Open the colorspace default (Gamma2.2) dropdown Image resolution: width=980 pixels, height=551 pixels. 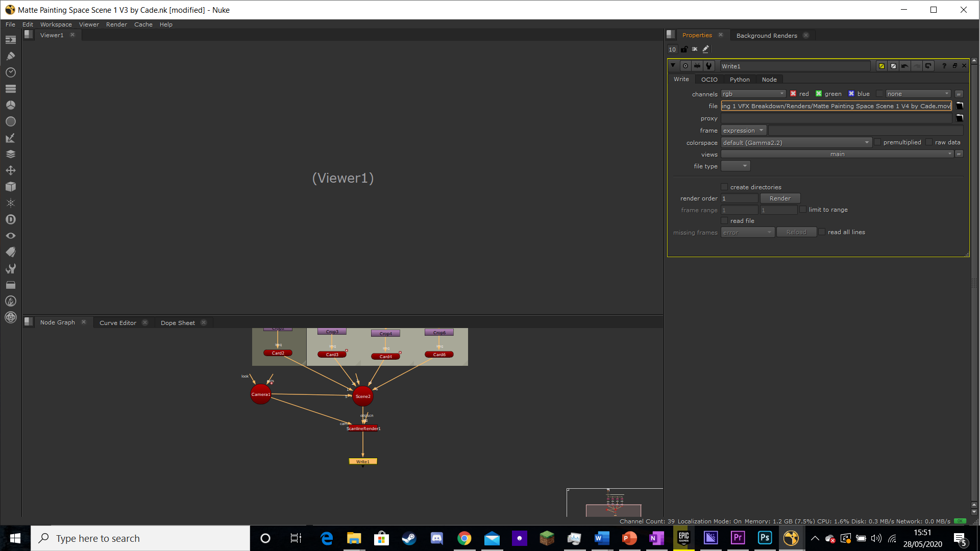tap(796, 143)
